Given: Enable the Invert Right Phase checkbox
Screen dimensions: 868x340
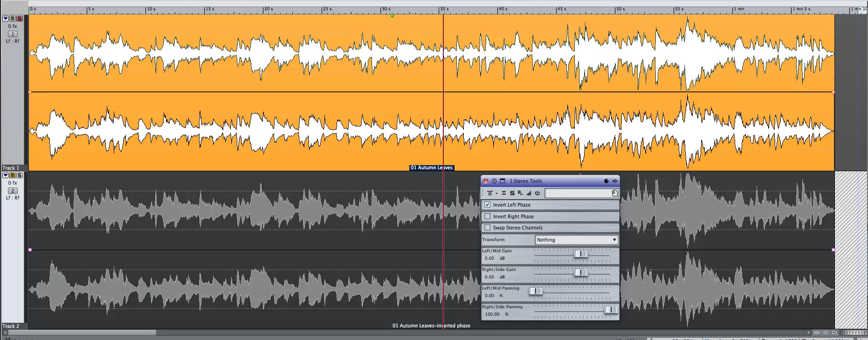Looking at the screenshot, I should point(488,216).
